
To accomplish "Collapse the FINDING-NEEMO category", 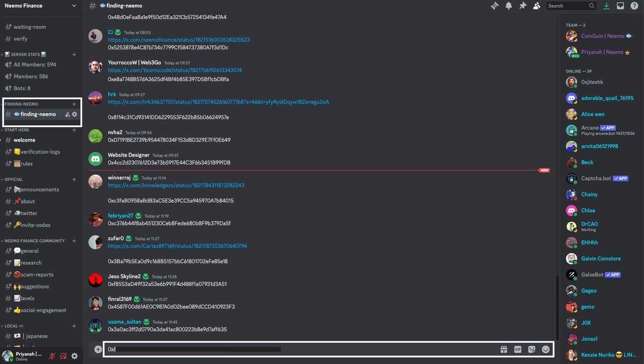I will click(x=21, y=104).
